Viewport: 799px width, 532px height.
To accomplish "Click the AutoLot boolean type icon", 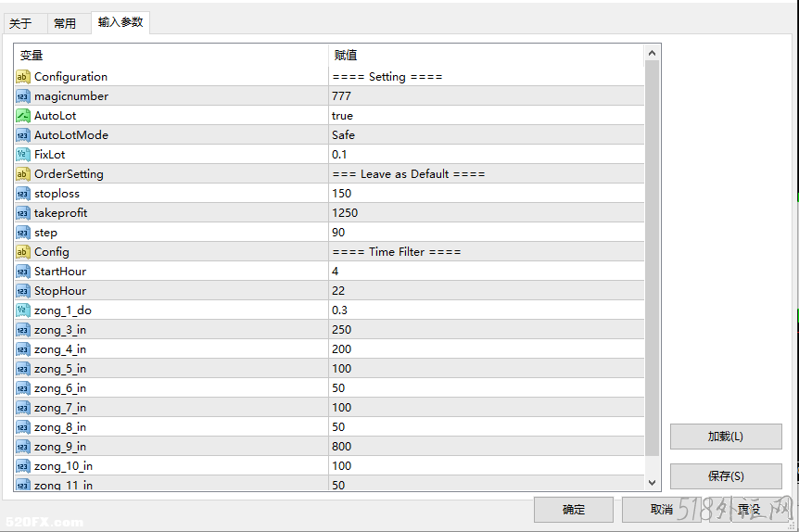I will (23, 116).
